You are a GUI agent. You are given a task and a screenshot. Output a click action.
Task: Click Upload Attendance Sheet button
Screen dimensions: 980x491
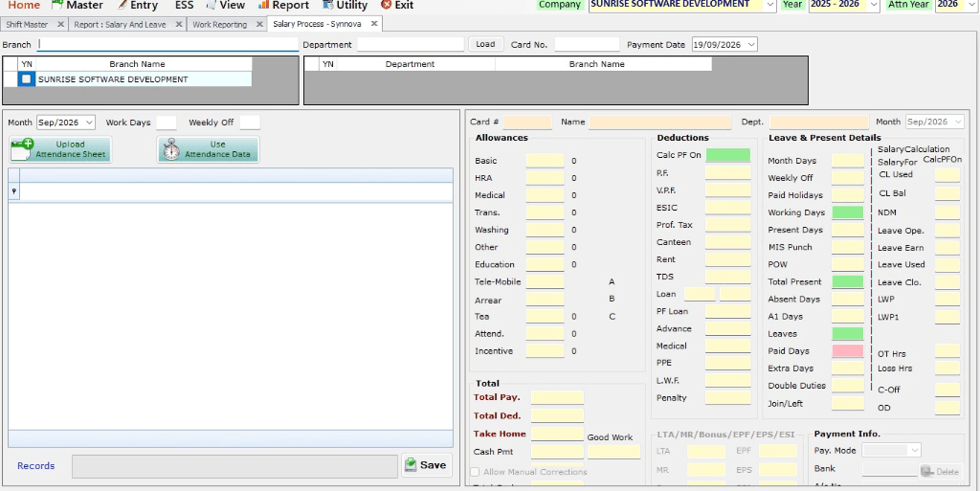(60, 149)
